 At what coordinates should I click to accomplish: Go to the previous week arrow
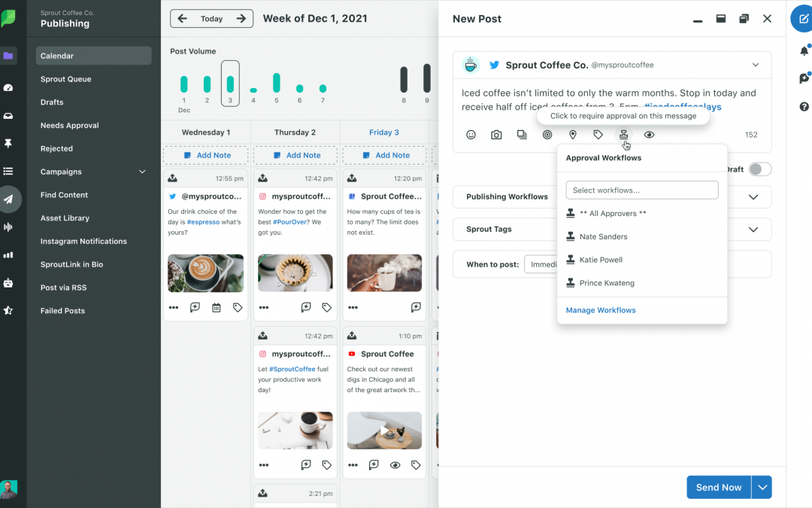coord(182,19)
